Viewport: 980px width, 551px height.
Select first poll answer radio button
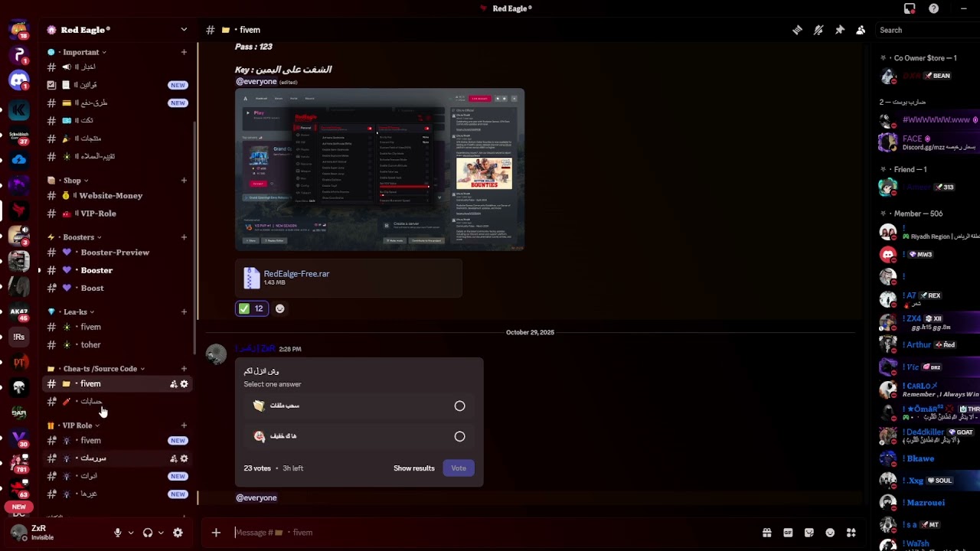[x=459, y=406]
